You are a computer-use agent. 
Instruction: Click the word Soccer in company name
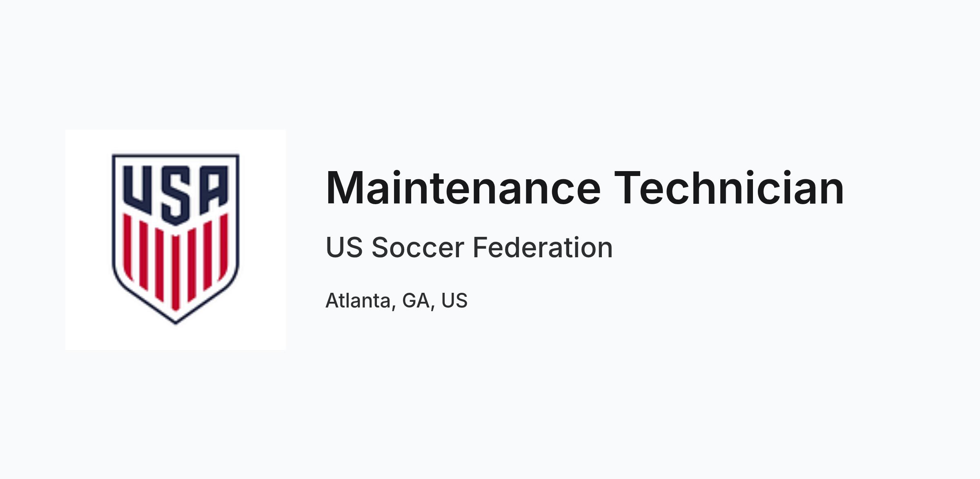(418, 247)
